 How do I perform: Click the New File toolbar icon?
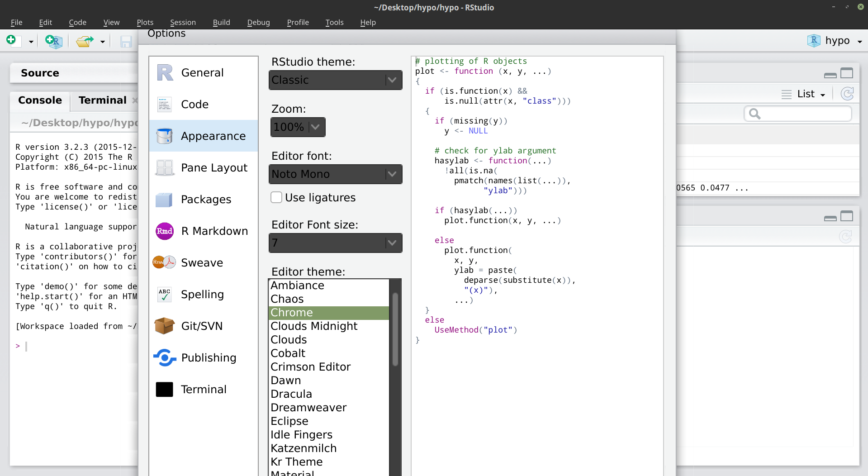pyautogui.click(x=14, y=41)
